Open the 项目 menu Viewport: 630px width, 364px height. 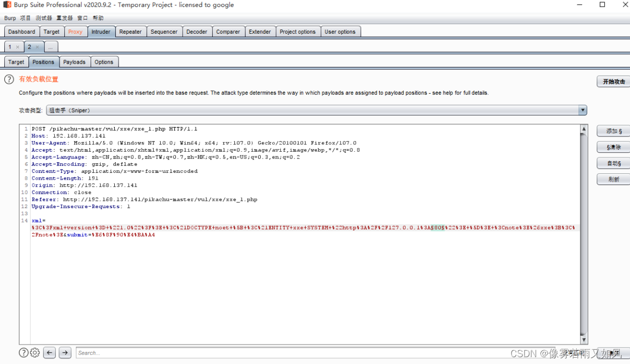[25, 18]
